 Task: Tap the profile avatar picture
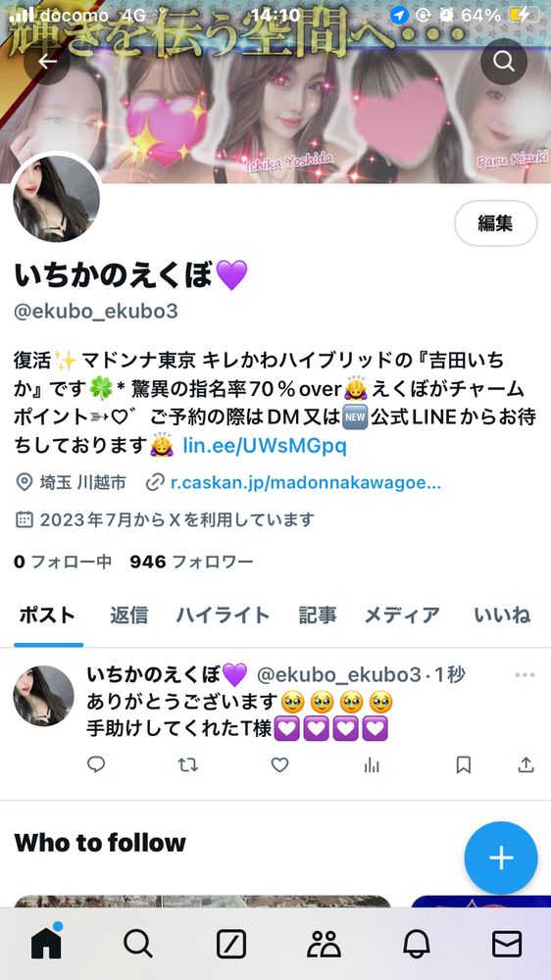(x=56, y=199)
